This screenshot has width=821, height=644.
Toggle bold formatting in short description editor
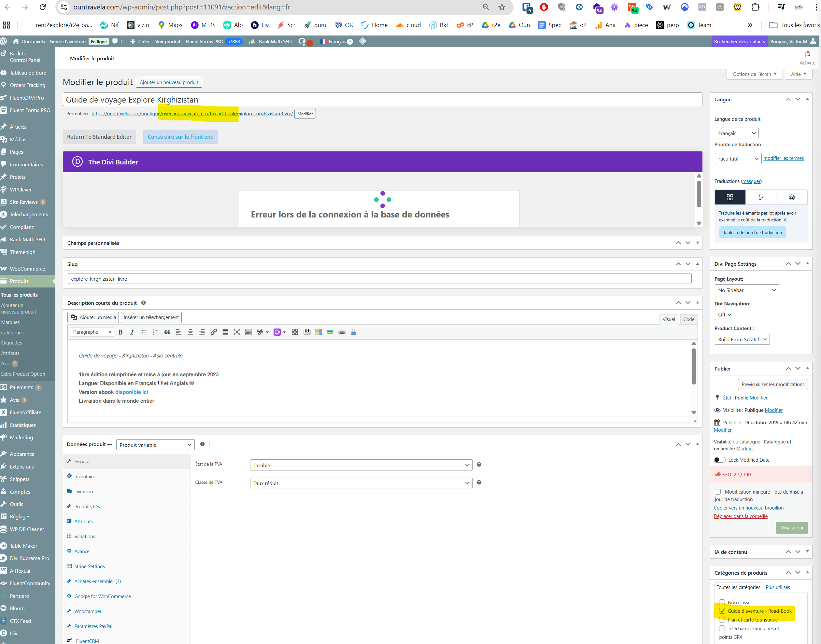tap(121, 332)
